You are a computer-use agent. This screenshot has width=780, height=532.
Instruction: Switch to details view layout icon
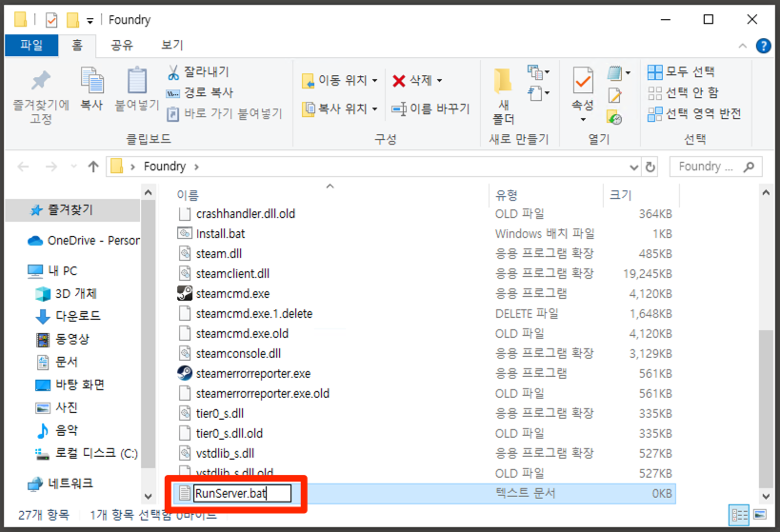coord(739,515)
